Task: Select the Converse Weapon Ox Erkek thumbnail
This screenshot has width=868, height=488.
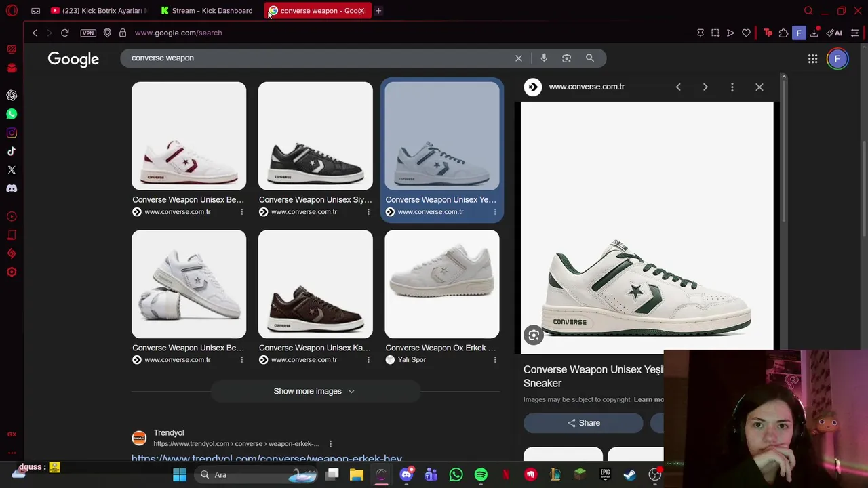Action: pyautogui.click(x=442, y=284)
